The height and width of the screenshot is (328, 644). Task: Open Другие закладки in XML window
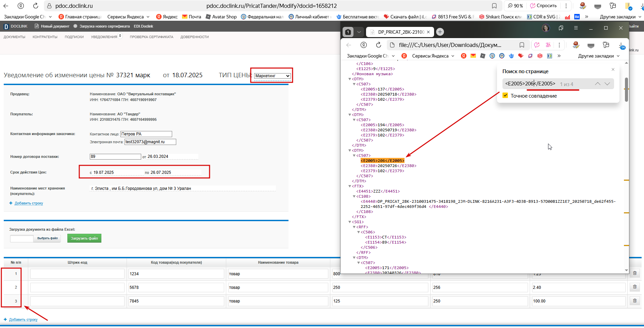599,56
